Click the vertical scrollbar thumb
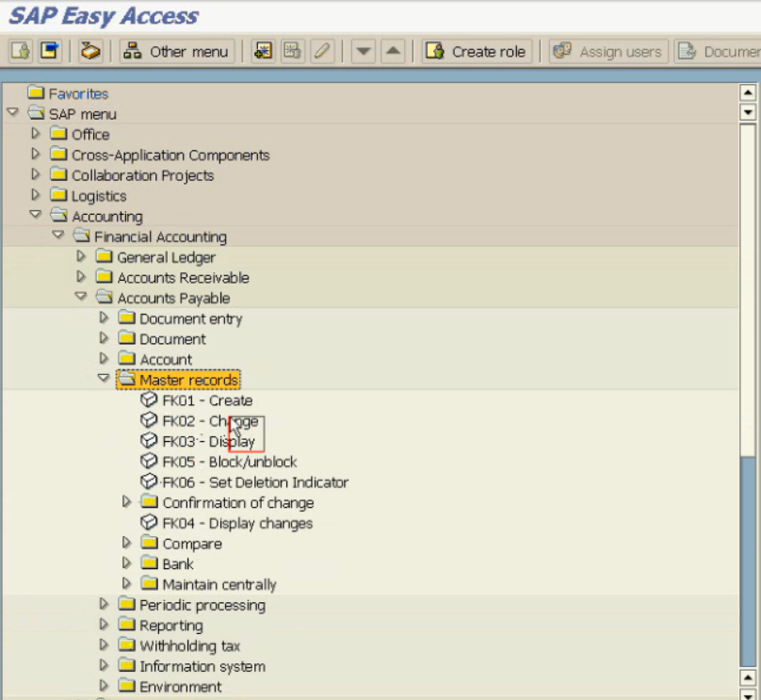This screenshot has width=761, height=700. [748, 290]
